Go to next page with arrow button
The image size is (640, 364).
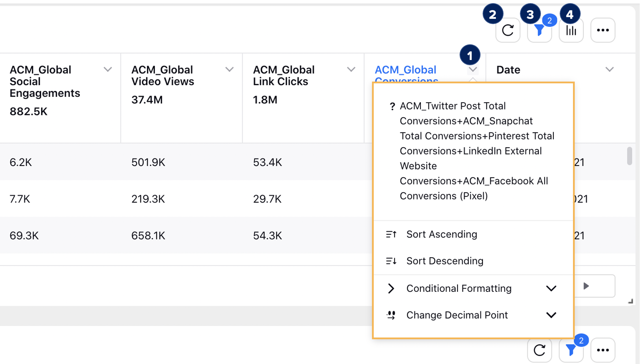tap(586, 286)
